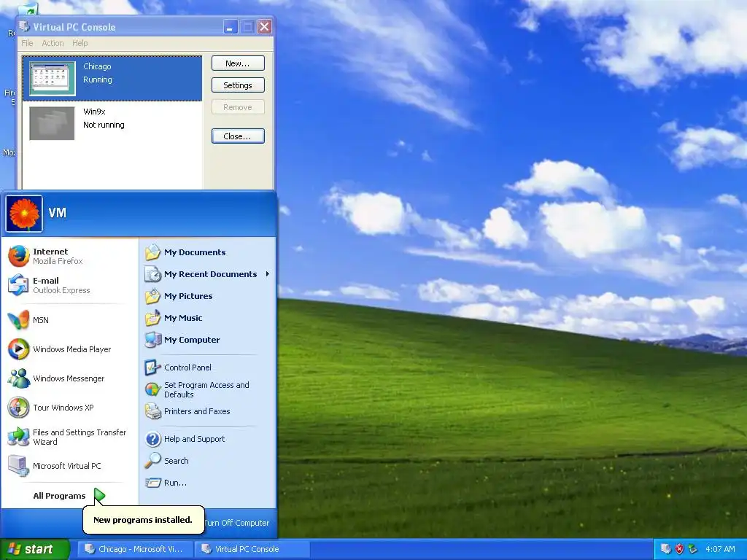Click the 'Running' status under Chicago
Image resolution: width=747 pixels, height=560 pixels.
[98, 79]
